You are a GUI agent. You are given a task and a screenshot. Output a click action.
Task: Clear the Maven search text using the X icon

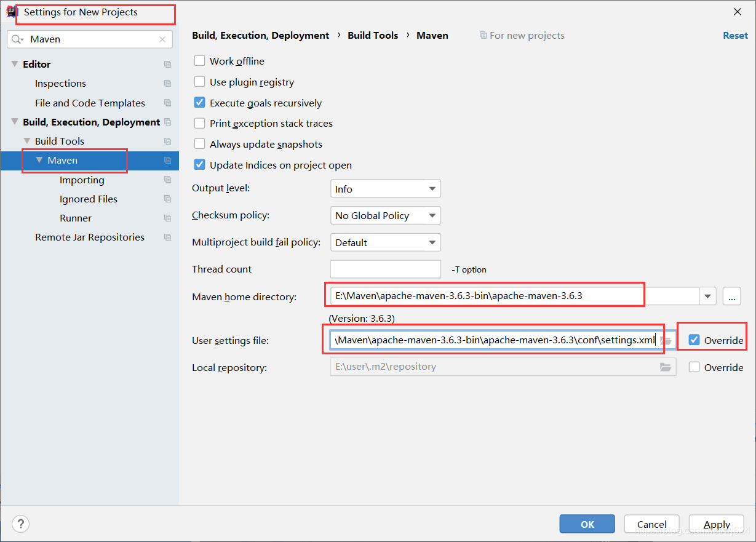[162, 39]
